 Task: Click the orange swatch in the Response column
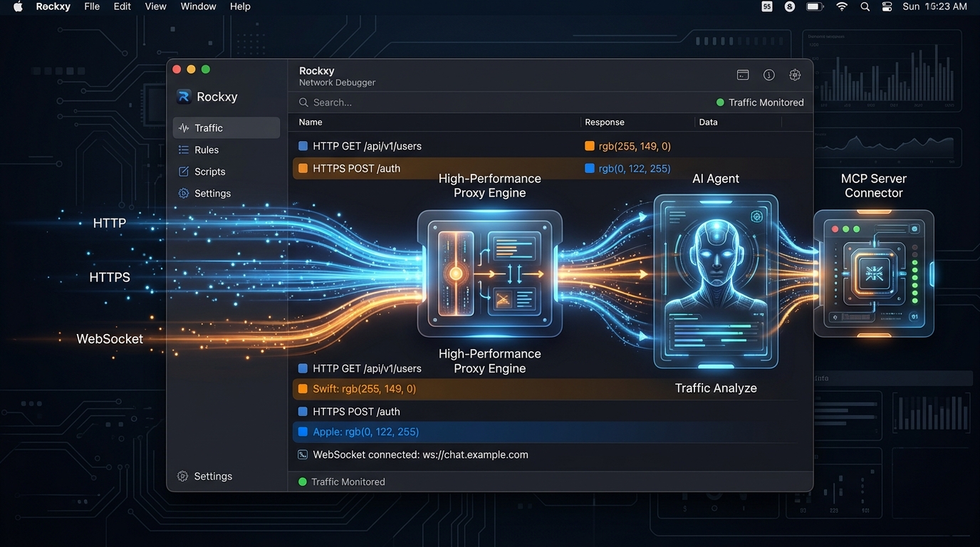(x=590, y=146)
